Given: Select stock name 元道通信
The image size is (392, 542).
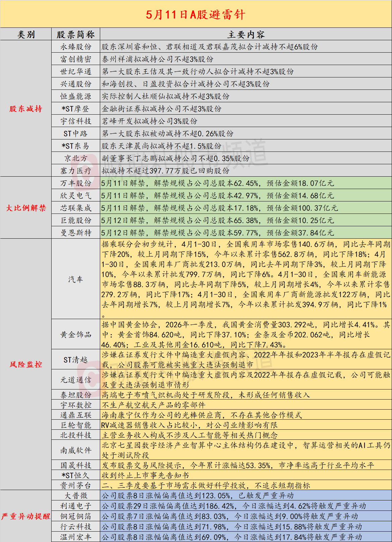Looking at the screenshot, I should 76,380.
